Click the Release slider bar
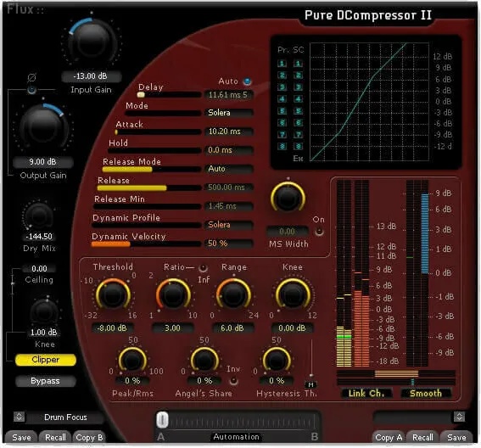This screenshot has height=448, width=481. point(149,188)
